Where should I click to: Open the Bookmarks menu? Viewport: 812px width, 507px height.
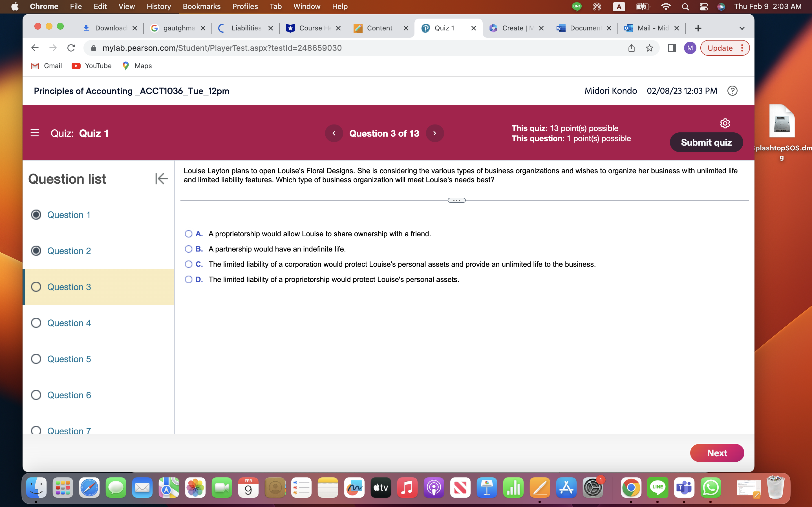tap(202, 6)
